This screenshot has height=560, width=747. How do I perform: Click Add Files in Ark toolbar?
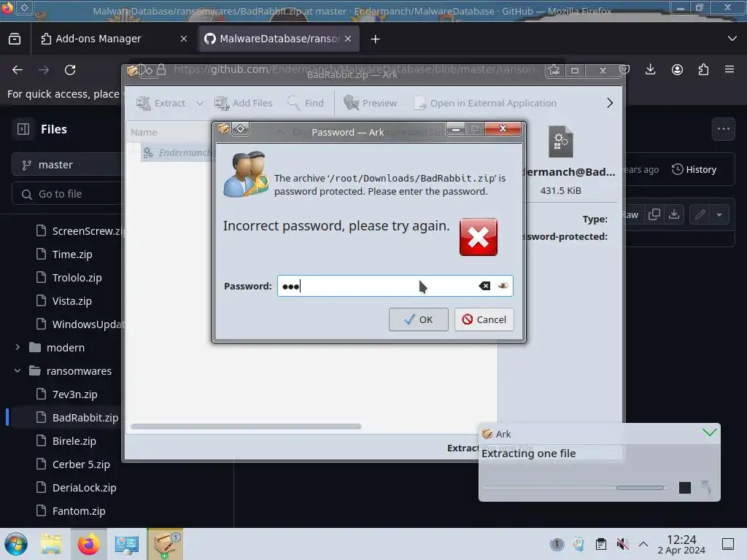click(244, 103)
